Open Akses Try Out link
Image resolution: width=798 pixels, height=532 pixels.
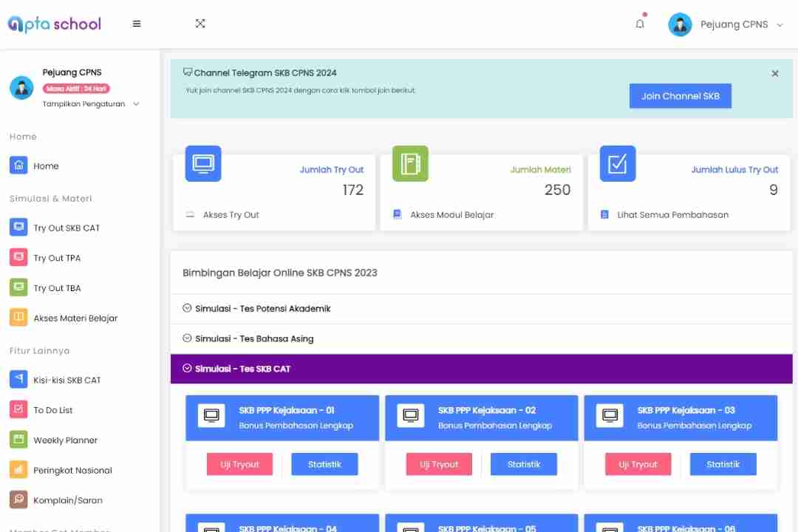[x=231, y=215]
